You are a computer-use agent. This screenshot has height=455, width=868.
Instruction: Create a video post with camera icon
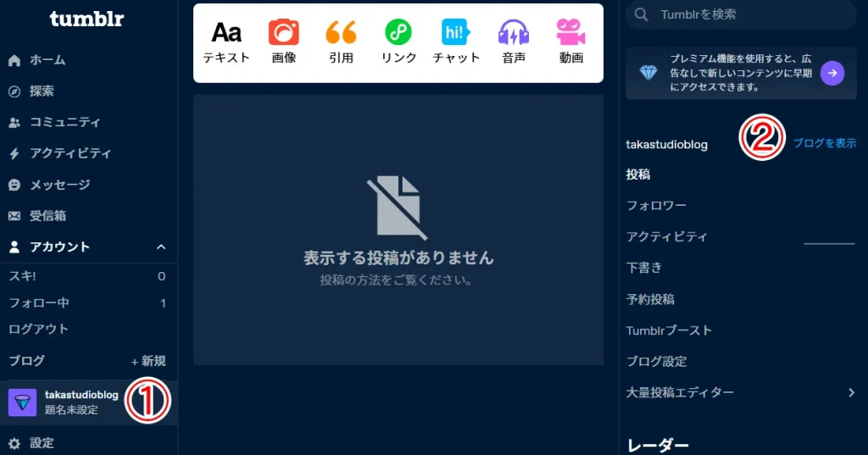(570, 32)
